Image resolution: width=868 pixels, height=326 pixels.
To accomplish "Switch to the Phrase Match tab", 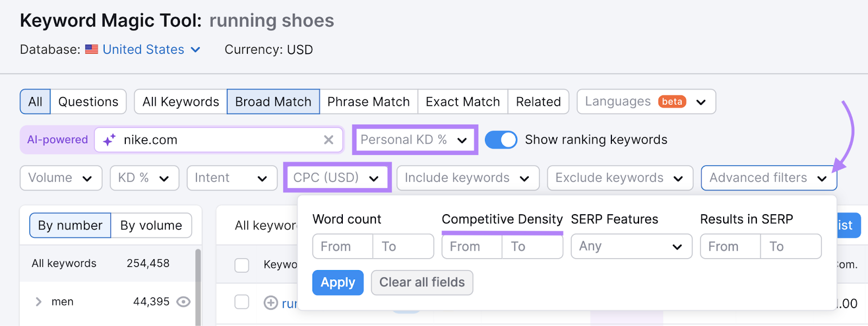I will click(x=368, y=102).
